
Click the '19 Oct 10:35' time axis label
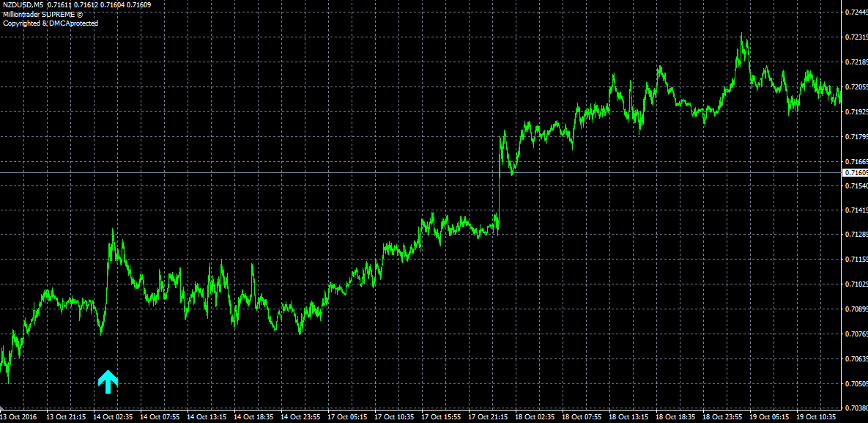click(x=818, y=416)
